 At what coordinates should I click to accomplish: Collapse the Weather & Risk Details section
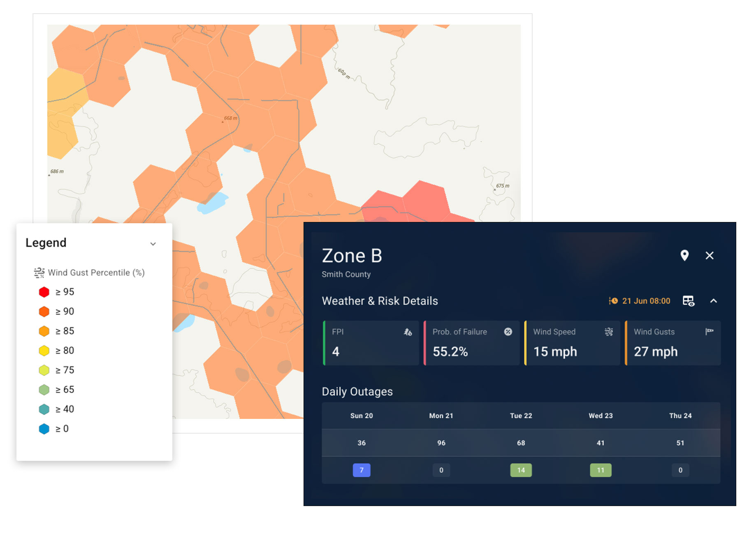714,301
